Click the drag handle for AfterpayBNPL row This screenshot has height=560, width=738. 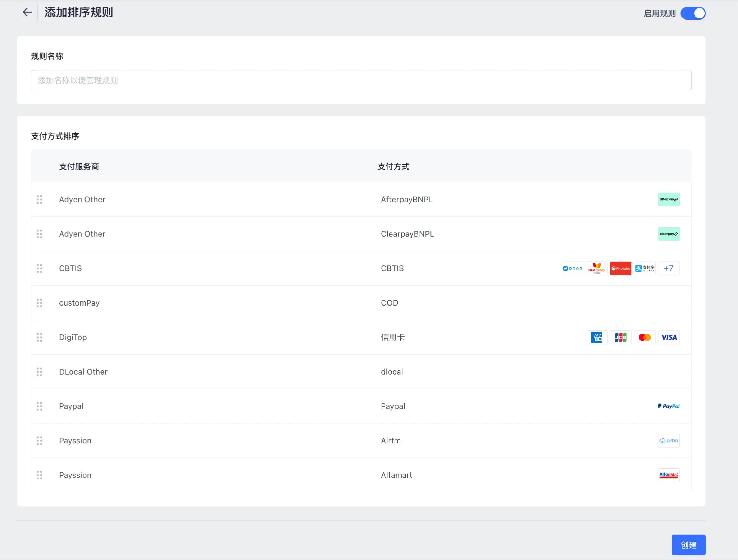coord(39,200)
